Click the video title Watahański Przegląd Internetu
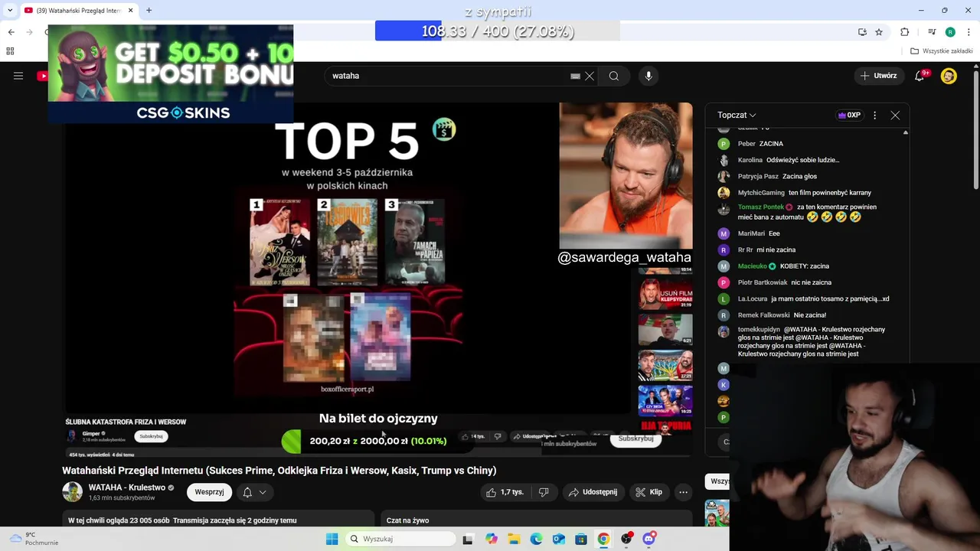This screenshot has height=551, width=980. 279,471
